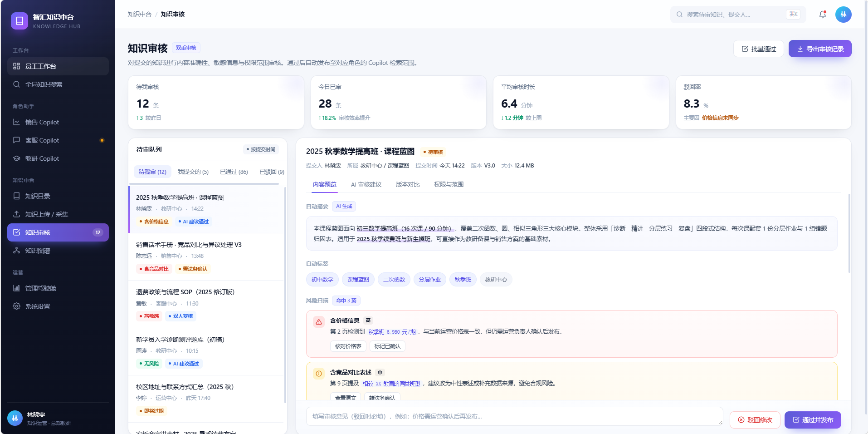The image size is (868, 434).
Task: Open 管理驾驶舱 dashboard
Action: tap(58, 288)
